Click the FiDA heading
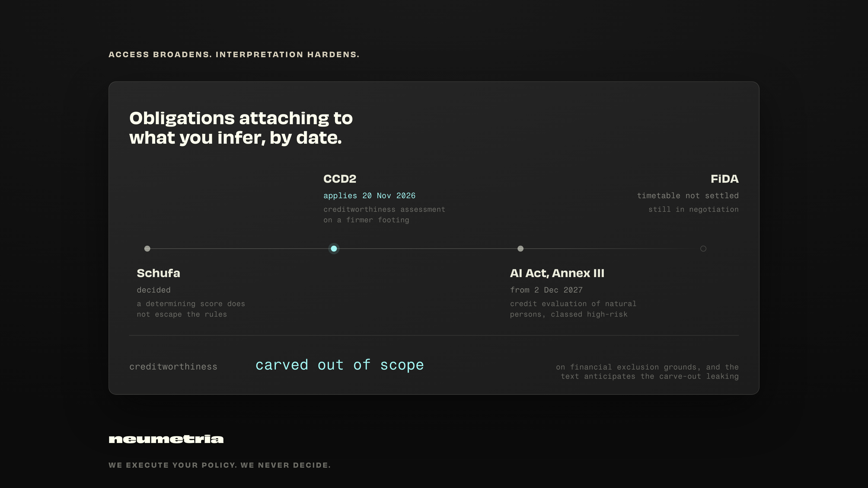This screenshot has width=868, height=488. point(725,179)
